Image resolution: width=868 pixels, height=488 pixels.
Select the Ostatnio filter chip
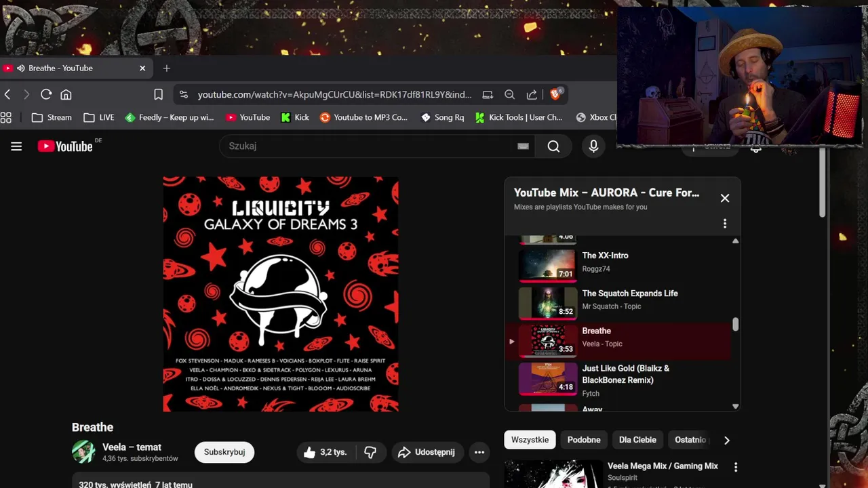coord(690,440)
